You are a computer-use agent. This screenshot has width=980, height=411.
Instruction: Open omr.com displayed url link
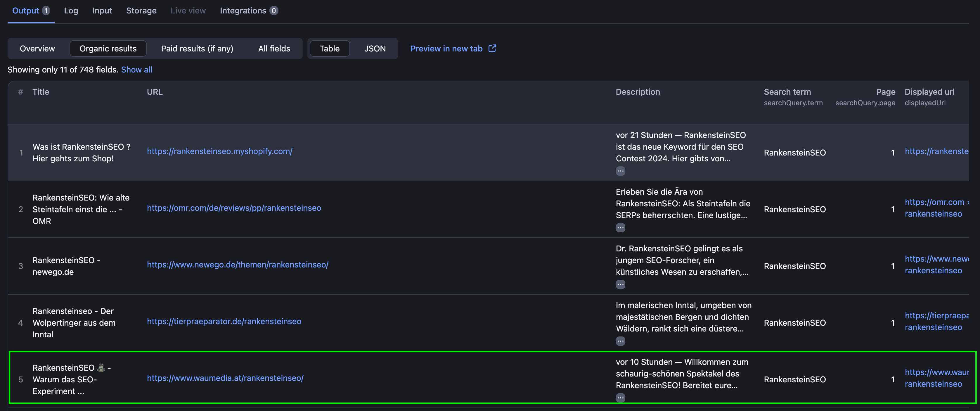[936, 208]
